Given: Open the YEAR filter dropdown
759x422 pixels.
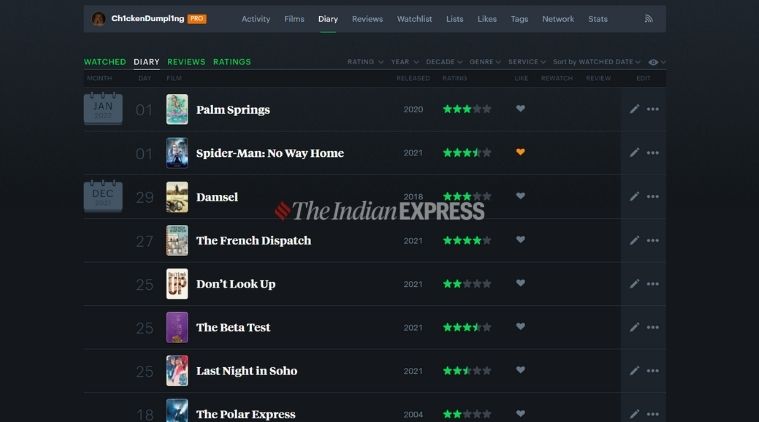Looking at the screenshot, I should [405, 62].
